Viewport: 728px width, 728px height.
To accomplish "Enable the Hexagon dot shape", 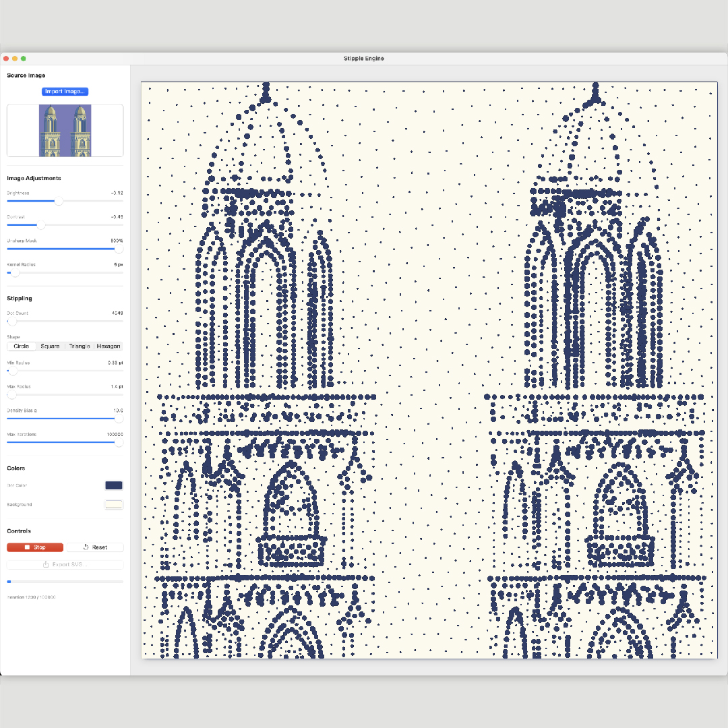I will [109, 346].
